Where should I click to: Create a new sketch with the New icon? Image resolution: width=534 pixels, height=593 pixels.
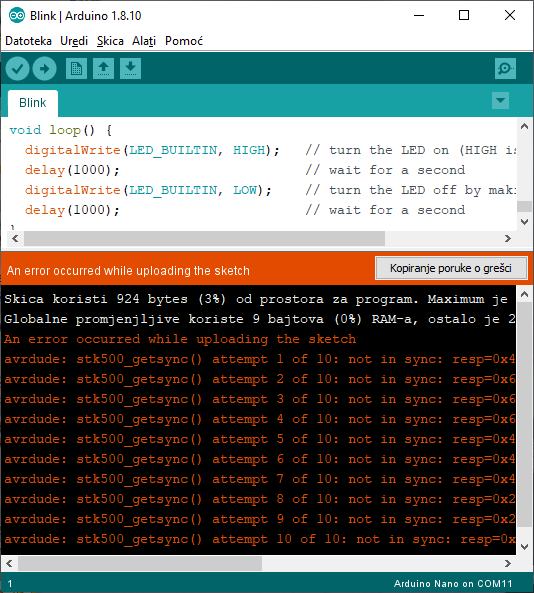pyautogui.click(x=76, y=68)
